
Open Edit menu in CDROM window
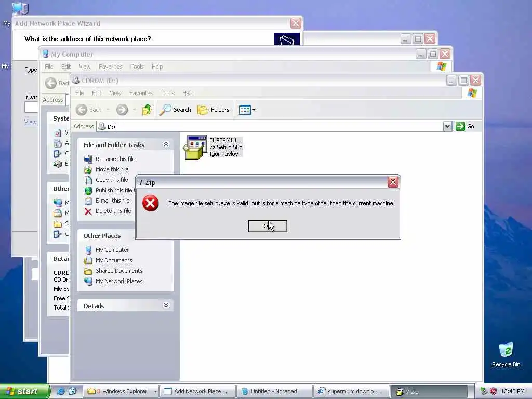[96, 93]
